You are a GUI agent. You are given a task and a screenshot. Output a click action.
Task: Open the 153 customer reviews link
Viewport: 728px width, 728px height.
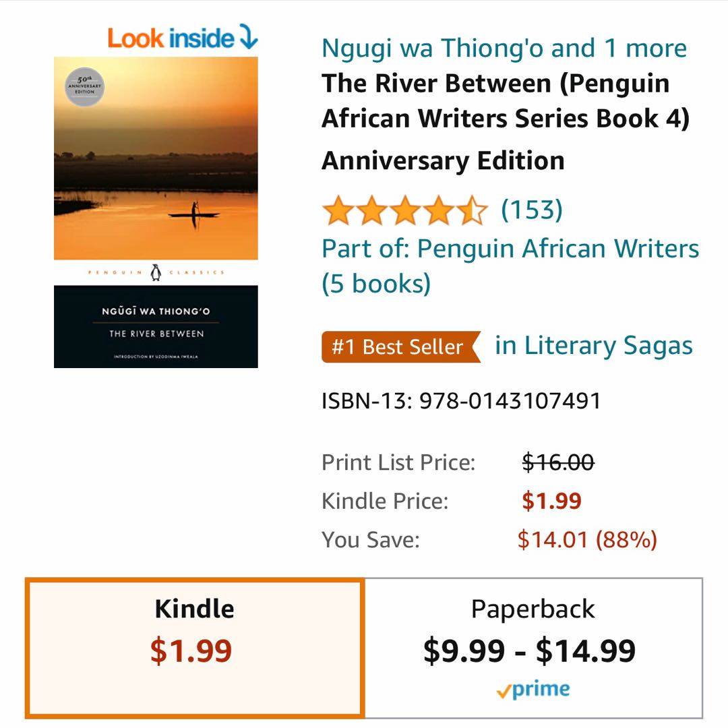tap(531, 210)
